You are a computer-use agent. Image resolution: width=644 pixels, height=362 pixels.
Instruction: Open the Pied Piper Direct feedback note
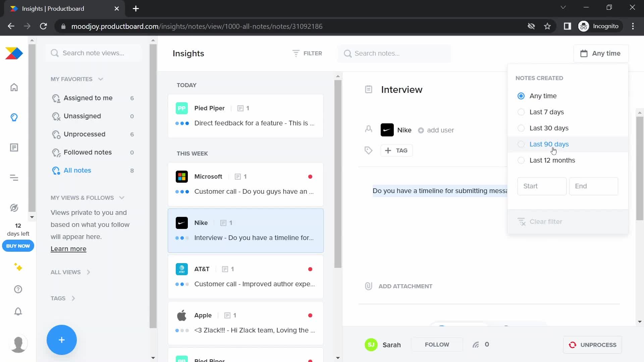246,116
